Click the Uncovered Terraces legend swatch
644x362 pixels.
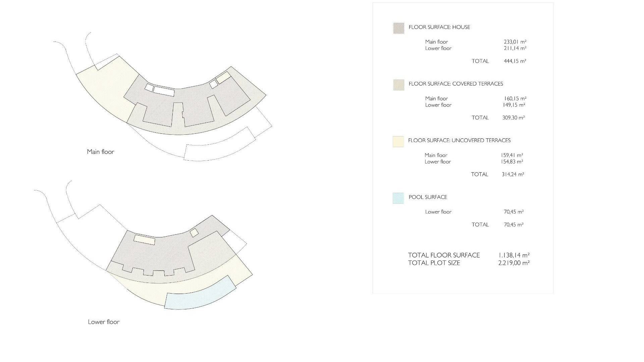tap(398, 141)
